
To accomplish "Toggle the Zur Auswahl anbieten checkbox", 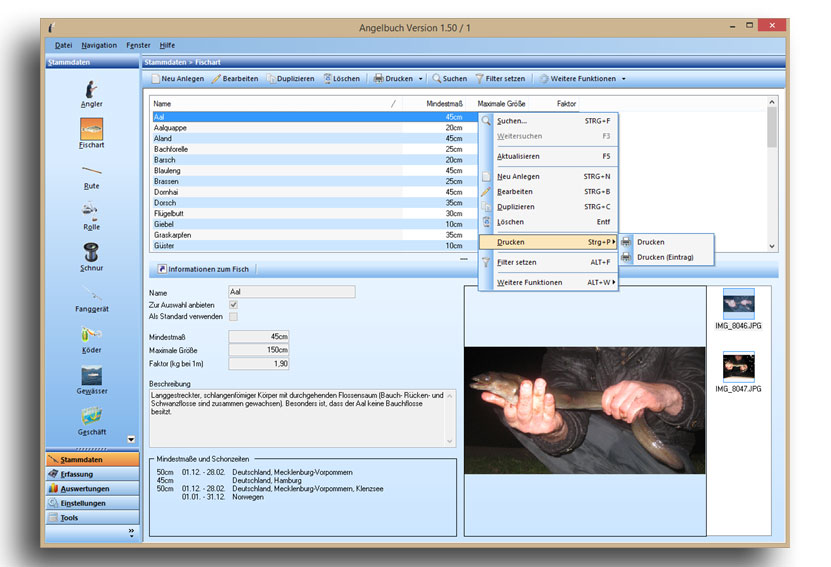I will click(234, 304).
